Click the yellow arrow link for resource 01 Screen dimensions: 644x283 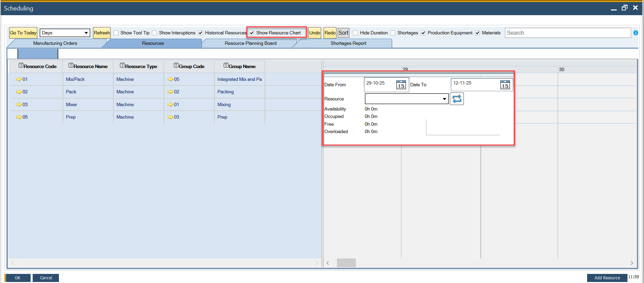coord(19,80)
